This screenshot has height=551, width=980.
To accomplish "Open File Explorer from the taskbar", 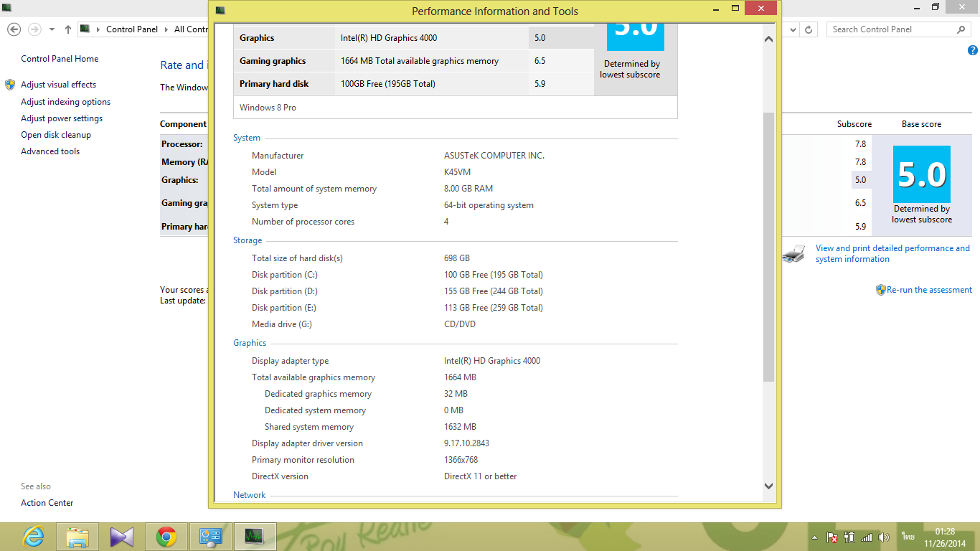I will [x=77, y=537].
